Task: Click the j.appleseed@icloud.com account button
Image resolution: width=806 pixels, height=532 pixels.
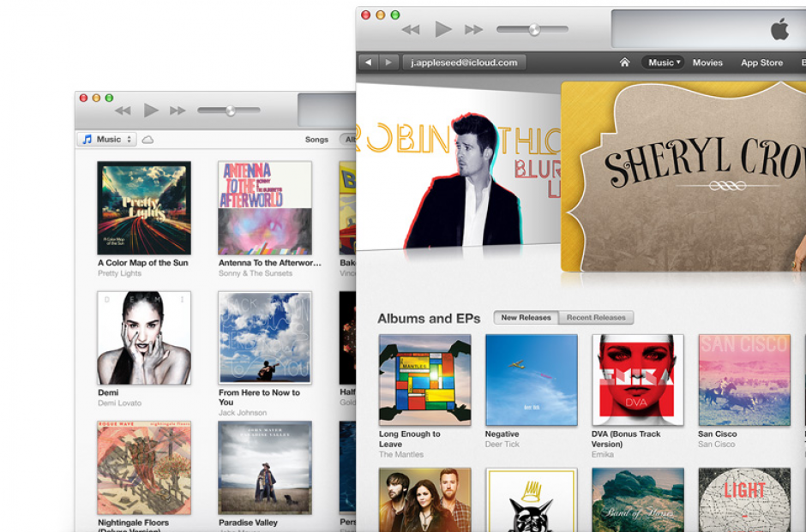Action: pos(464,62)
